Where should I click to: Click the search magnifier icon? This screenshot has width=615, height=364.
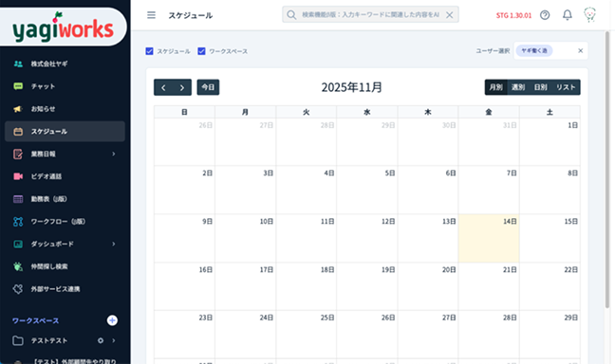[x=291, y=15]
